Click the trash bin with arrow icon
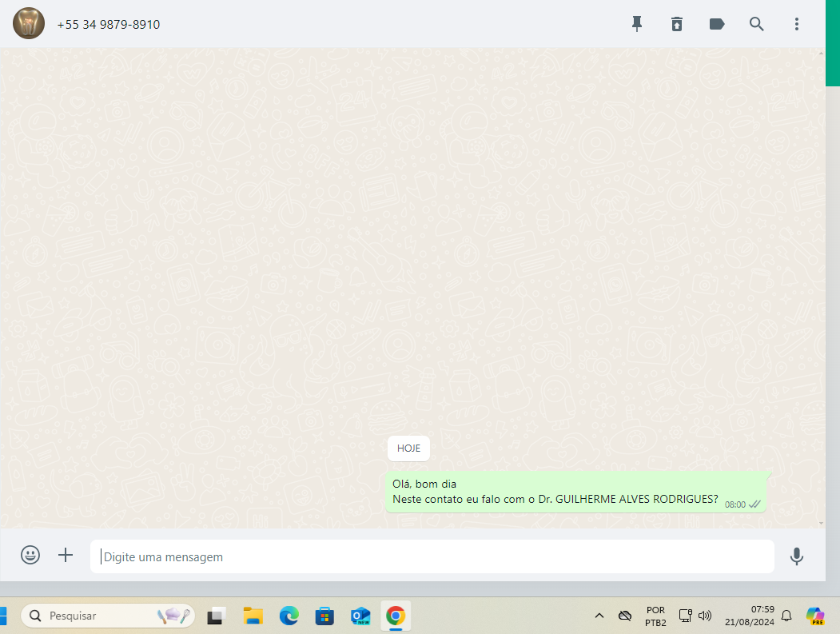Viewport: 840px width, 634px height. (677, 24)
